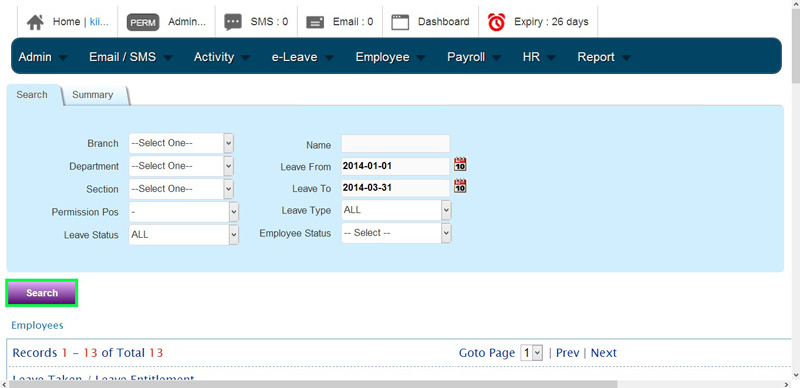Open the Report menu
This screenshot has height=388, width=800.
(x=604, y=57)
